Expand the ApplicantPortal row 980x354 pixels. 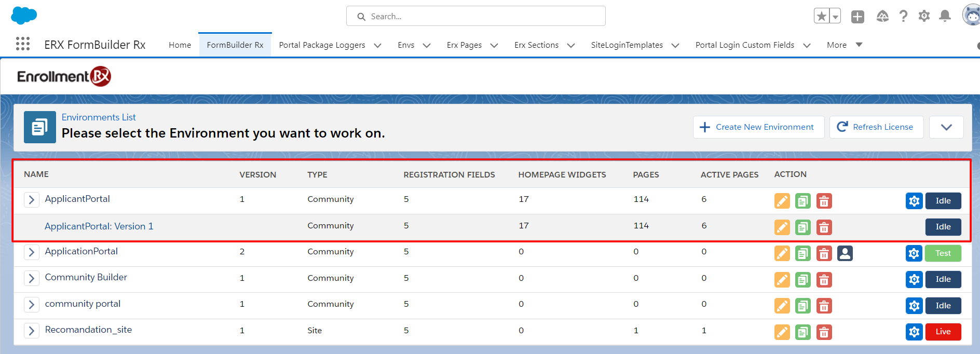(32, 200)
